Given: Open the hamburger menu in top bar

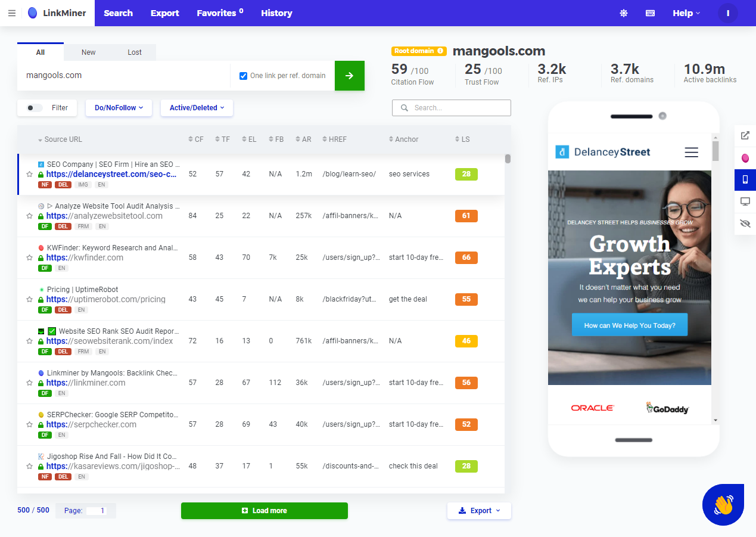Looking at the screenshot, I should pyautogui.click(x=12, y=13).
